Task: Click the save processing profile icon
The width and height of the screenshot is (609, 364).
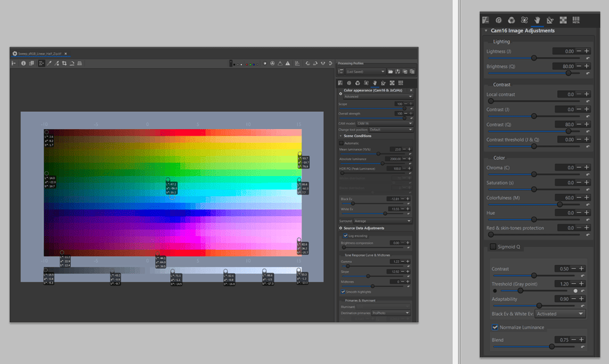Action: point(397,71)
